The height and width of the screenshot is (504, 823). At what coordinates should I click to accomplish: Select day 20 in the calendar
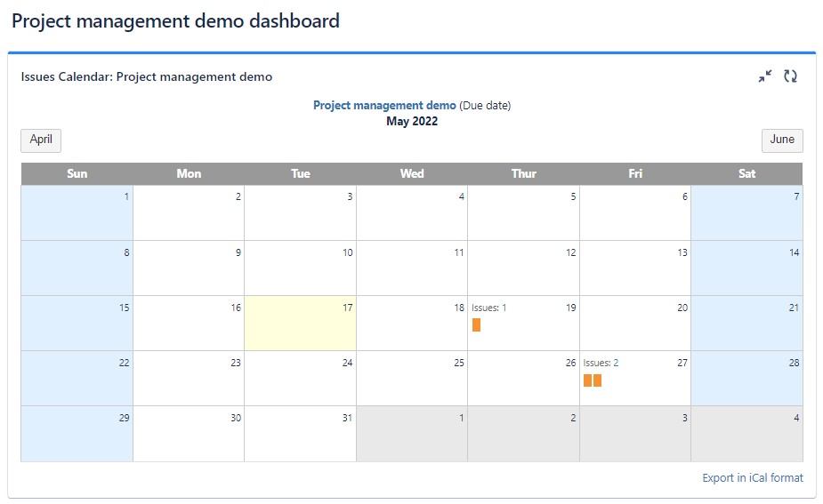[x=635, y=323]
